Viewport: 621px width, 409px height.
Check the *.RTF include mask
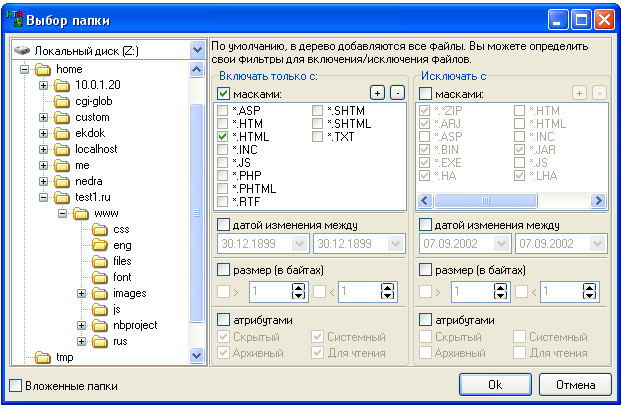tap(223, 202)
